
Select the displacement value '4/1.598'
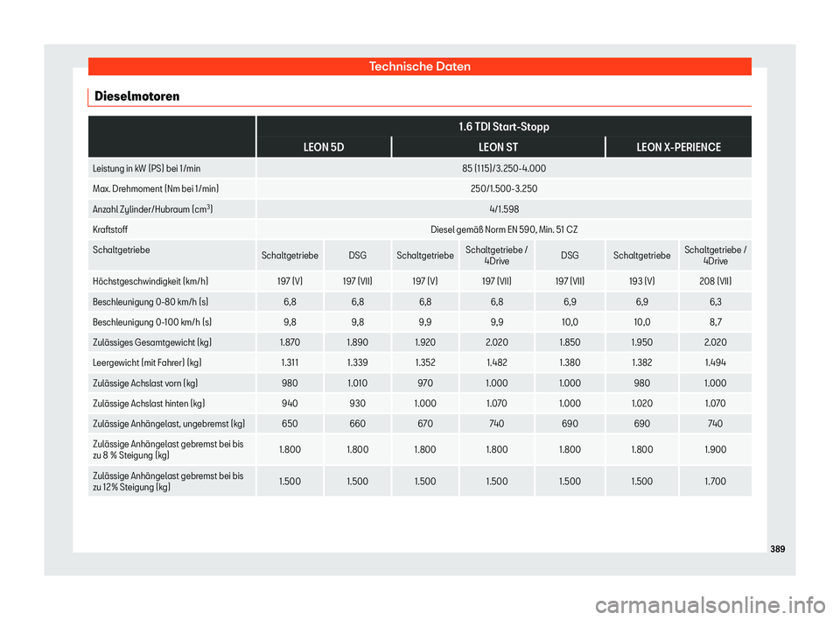point(504,209)
